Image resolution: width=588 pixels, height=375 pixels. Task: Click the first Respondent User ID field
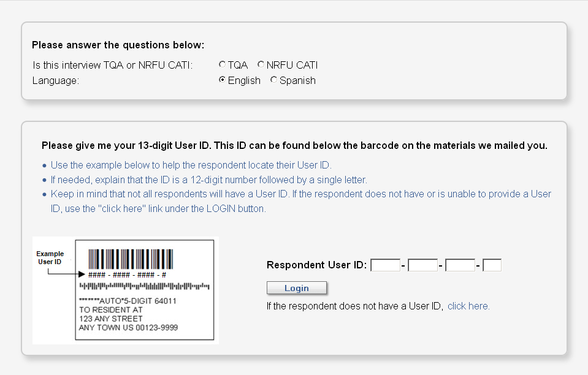(x=385, y=265)
